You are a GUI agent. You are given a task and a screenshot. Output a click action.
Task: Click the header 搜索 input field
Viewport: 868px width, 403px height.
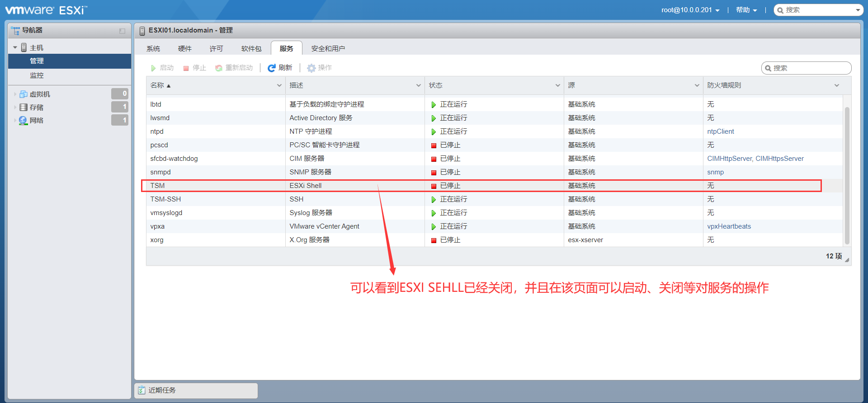coord(819,10)
